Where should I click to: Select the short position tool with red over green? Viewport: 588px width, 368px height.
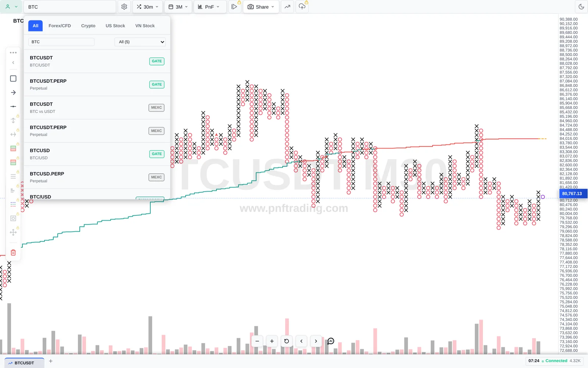(x=13, y=162)
